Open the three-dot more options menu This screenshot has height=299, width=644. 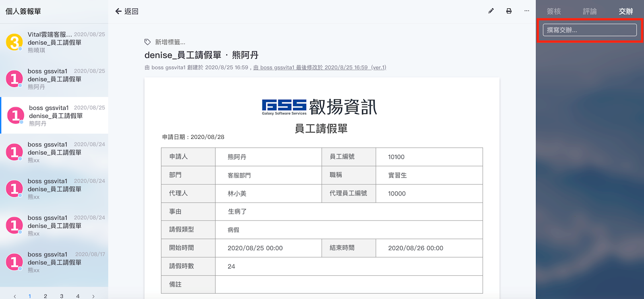[x=526, y=11]
